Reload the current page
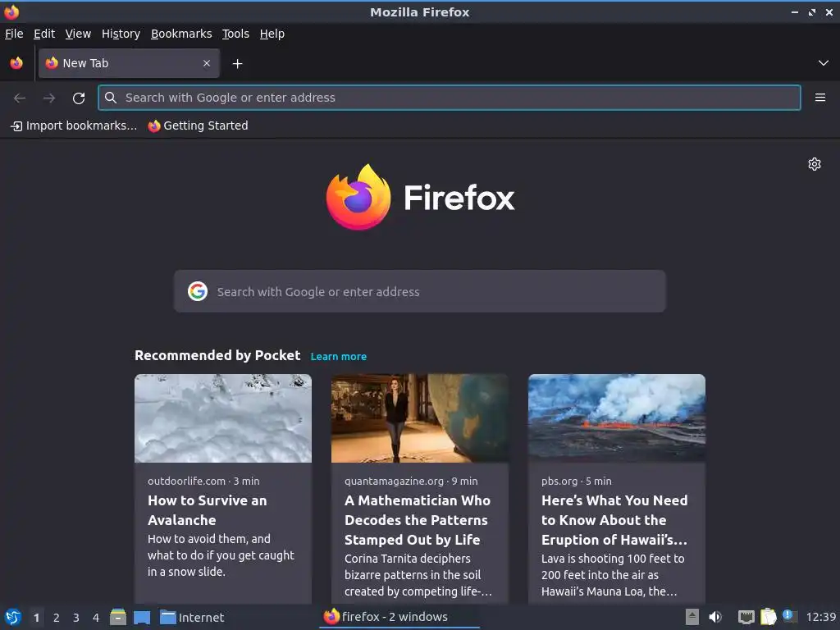This screenshot has width=840, height=630. click(x=79, y=98)
